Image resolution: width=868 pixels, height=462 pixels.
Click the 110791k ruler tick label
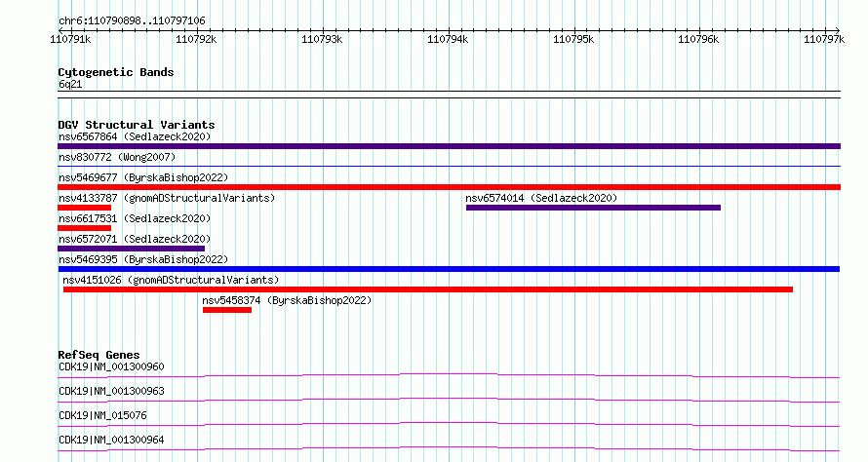[x=70, y=39]
